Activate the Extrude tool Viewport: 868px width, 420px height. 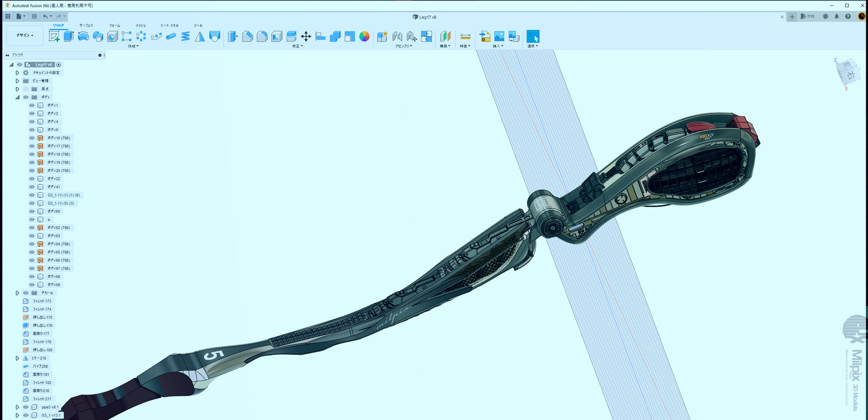(x=68, y=36)
